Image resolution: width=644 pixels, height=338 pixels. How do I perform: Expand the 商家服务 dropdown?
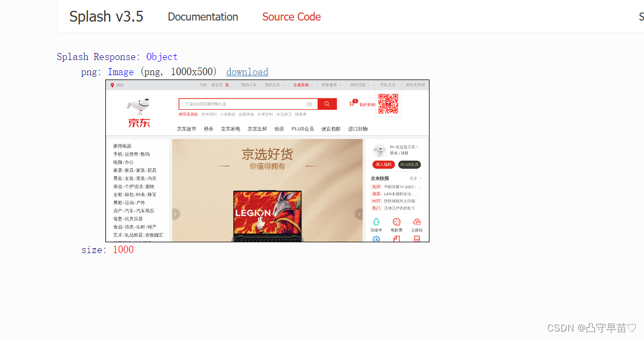pos(331,85)
